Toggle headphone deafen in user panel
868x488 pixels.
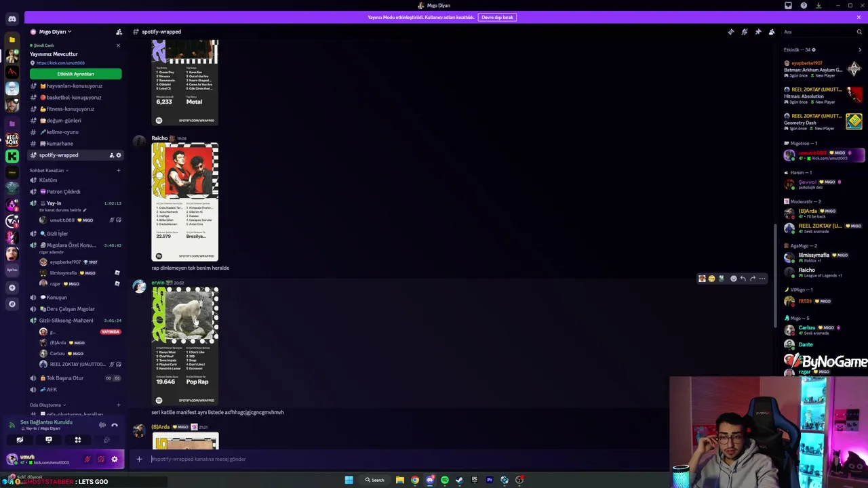click(x=101, y=460)
